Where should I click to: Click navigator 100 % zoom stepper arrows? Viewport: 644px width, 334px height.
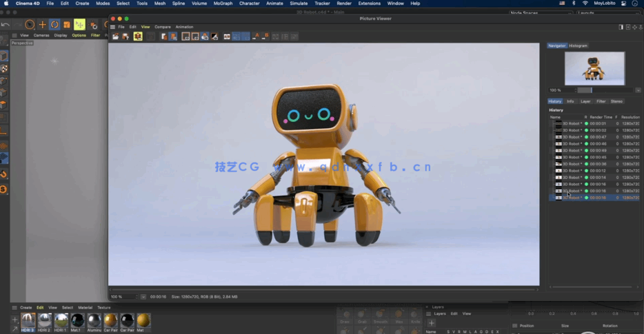pos(576,90)
